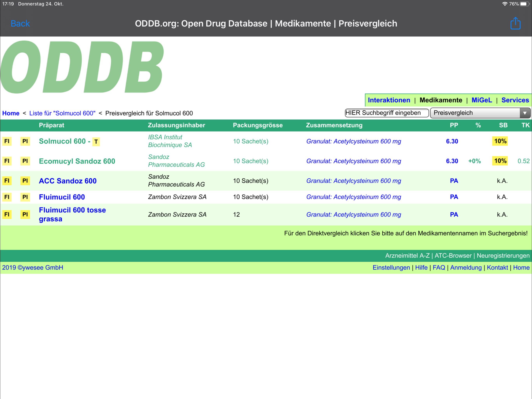The height and width of the screenshot is (399, 532).
Task: Open the Anmeldung footer link
Action: coord(466,268)
